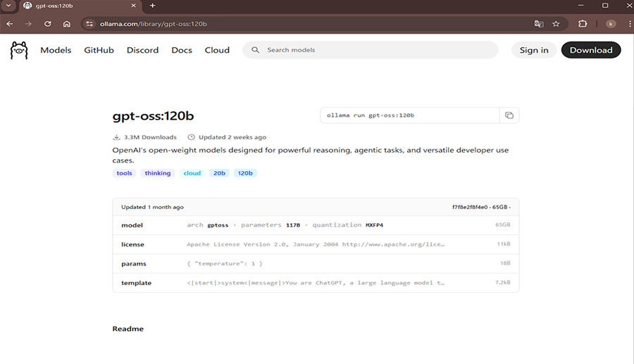The image size is (634, 364).
Task: Open the Docs nav item
Action: pos(182,50)
